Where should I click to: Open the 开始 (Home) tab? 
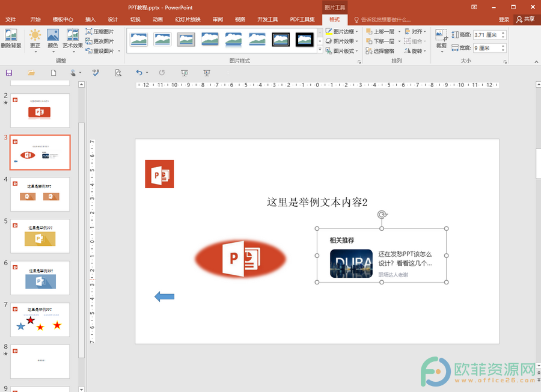[35, 19]
